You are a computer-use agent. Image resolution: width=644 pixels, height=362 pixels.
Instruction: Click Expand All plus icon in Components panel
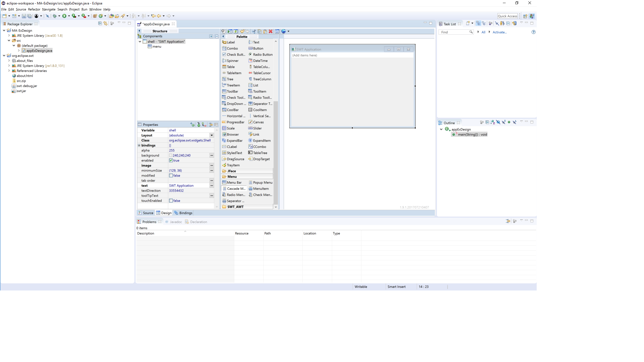(x=211, y=36)
